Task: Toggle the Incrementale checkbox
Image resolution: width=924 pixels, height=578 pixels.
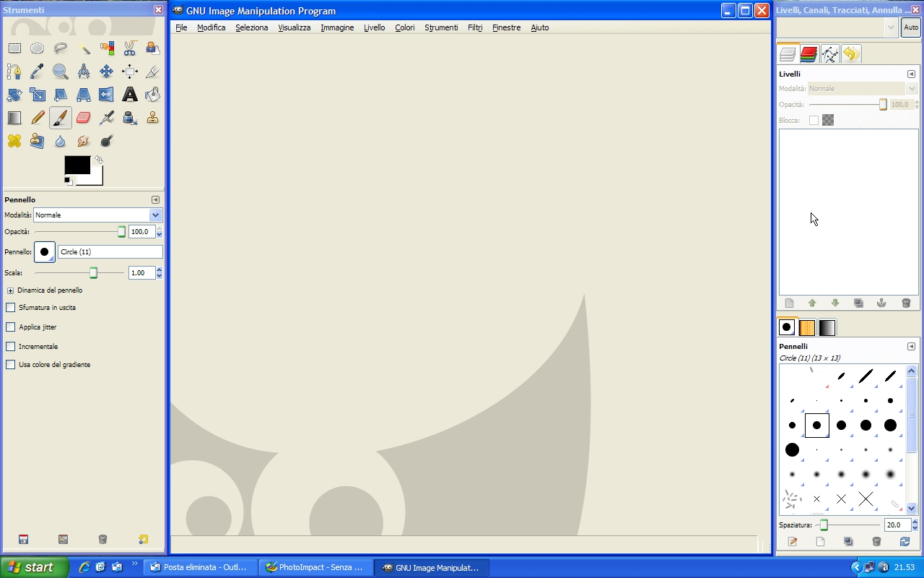Action: pyautogui.click(x=11, y=347)
